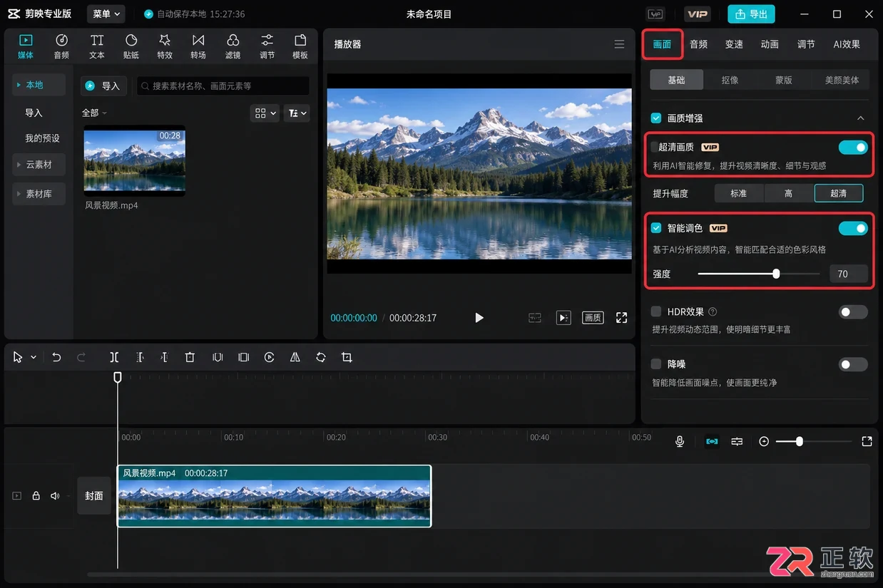Open the 媒体 media panel
Image resolution: width=883 pixels, height=588 pixels.
(26, 46)
